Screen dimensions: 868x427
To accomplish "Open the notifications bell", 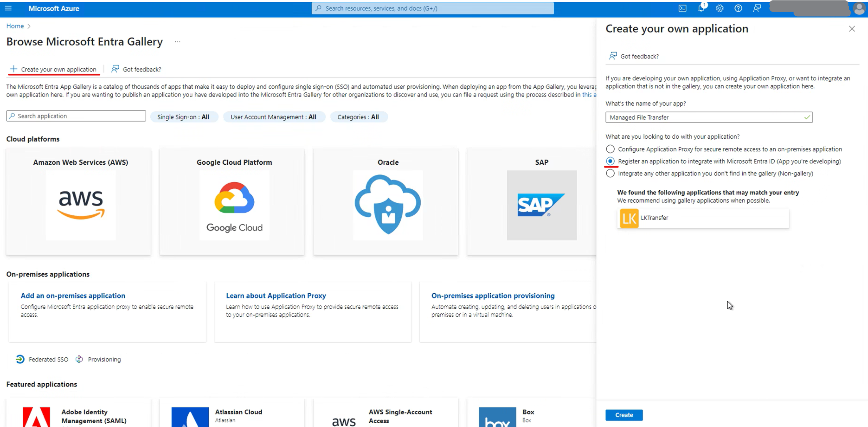I will point(701,8).
